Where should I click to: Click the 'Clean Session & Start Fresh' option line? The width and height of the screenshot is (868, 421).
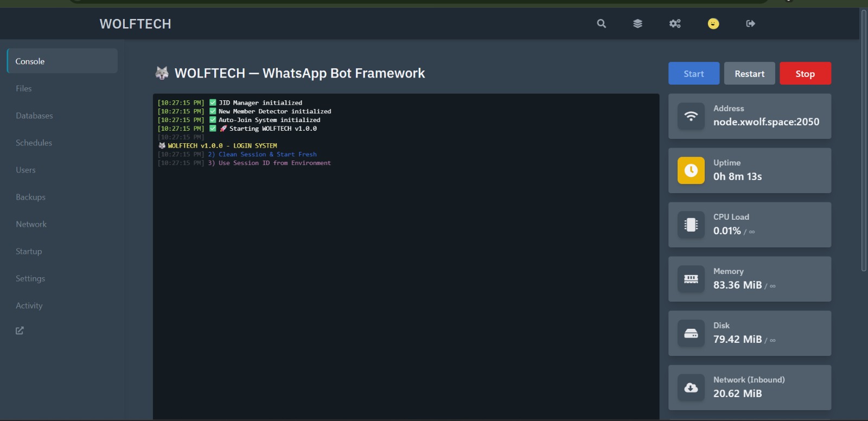point(237,154)
